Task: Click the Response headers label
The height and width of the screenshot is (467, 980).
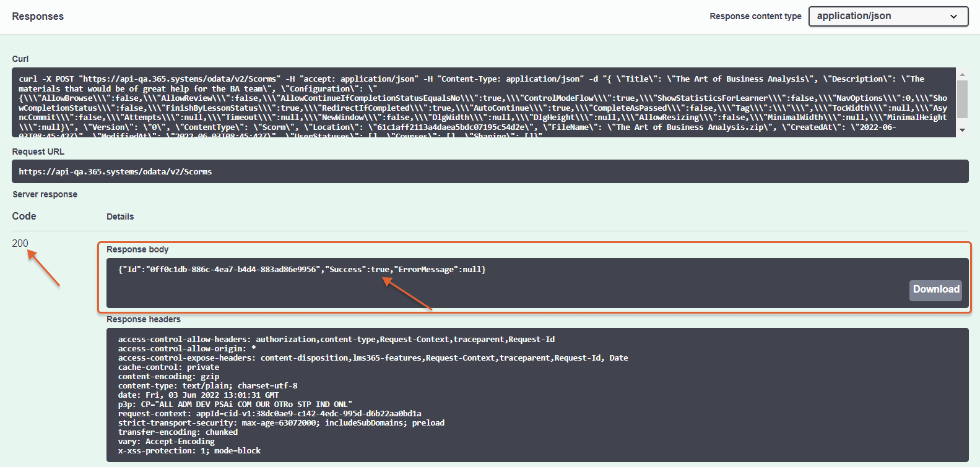Action: point(144,319)
